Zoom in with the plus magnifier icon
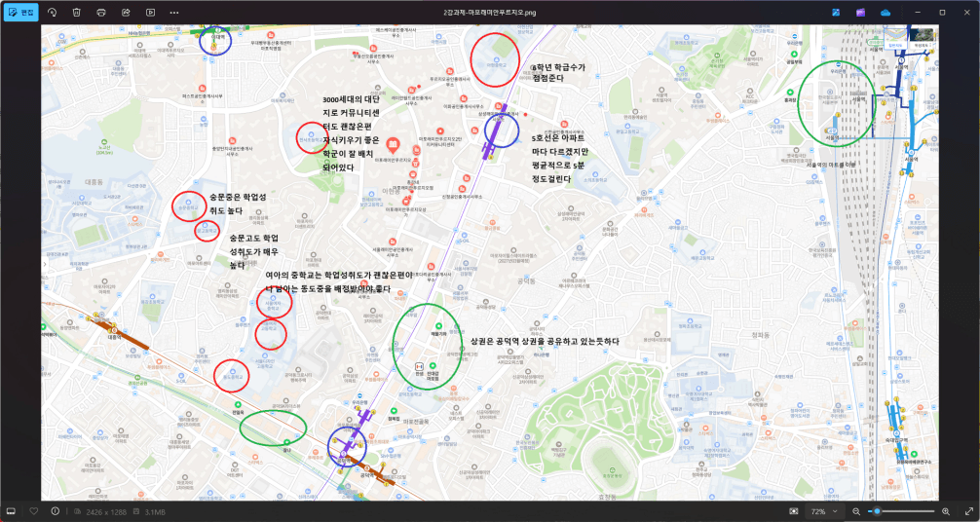 pyautogui.click(x=946, y=511)
